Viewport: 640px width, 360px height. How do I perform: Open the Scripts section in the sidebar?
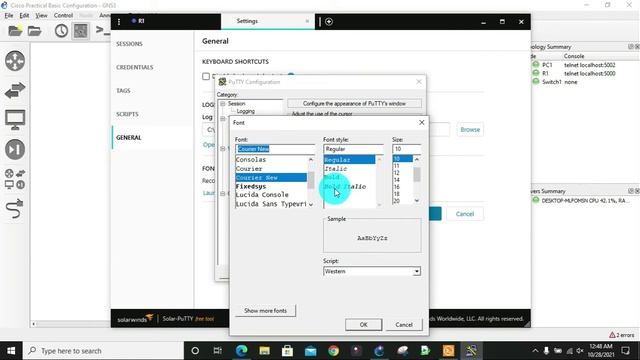click(x=127, y=114)
